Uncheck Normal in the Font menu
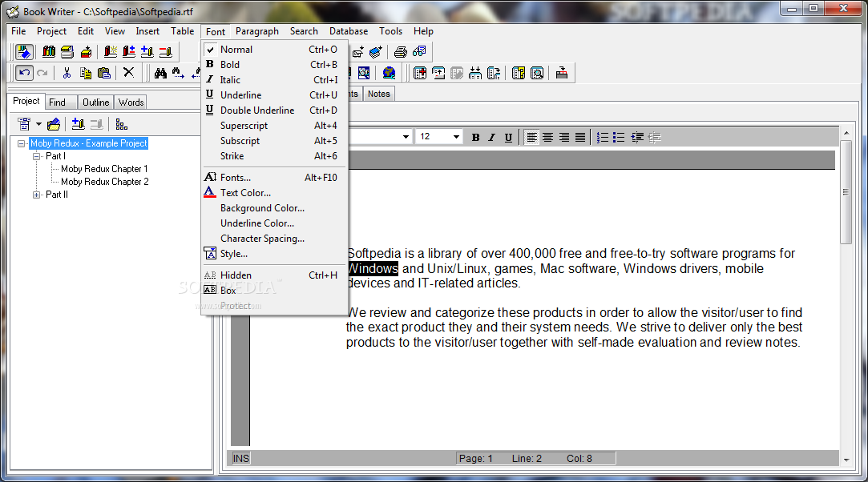 click(275, 49)
